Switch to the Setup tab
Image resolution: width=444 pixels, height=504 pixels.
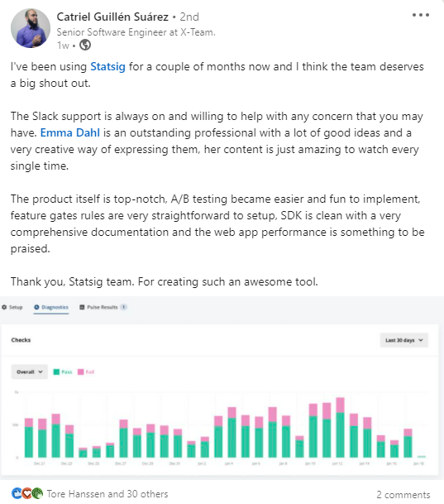tap(12, 307)
